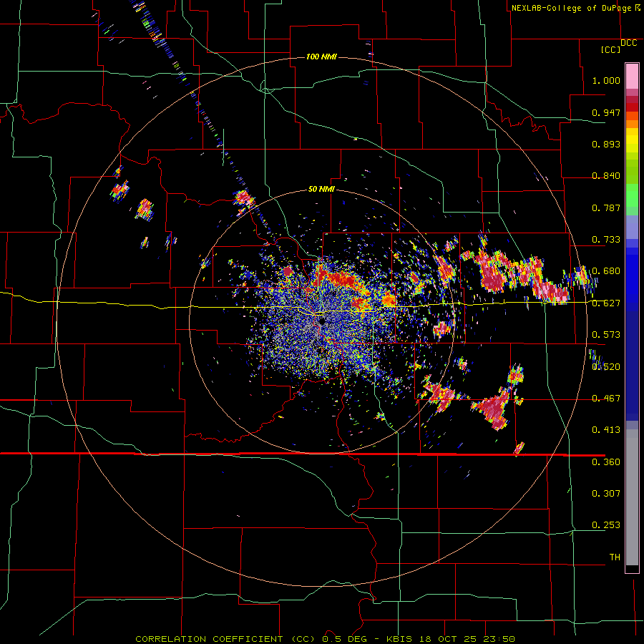This screenshot has width=644, height=644.
Task: Select the 0.627 scale label
Action: [x=606, y=303]
